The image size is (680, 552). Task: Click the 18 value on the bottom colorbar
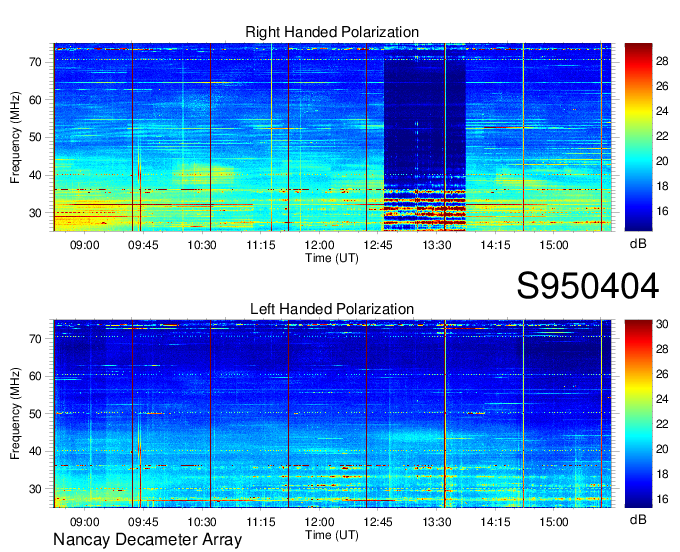tap(662, 474)
